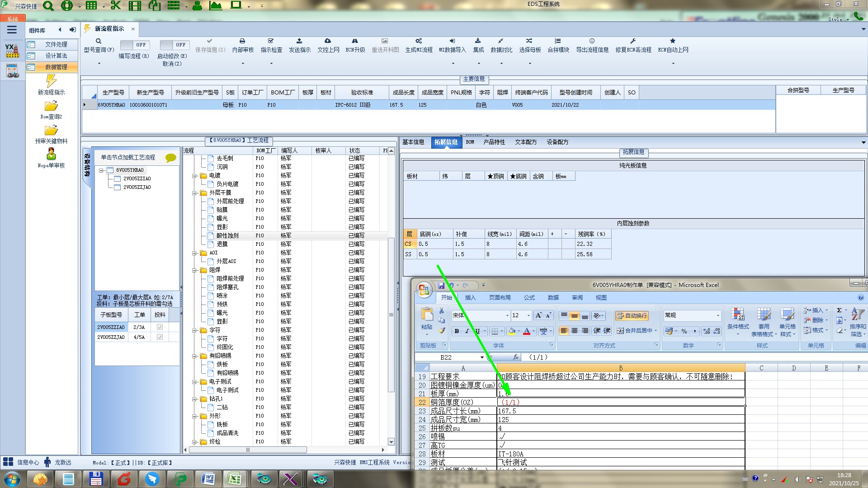Viewport: 868px width, 488px height.
Task: Switch to the 产品特性 tab
Action: point(494,142)
